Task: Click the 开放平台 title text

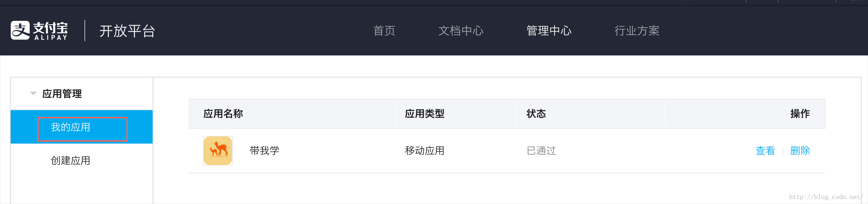Action: pos(127,31)
